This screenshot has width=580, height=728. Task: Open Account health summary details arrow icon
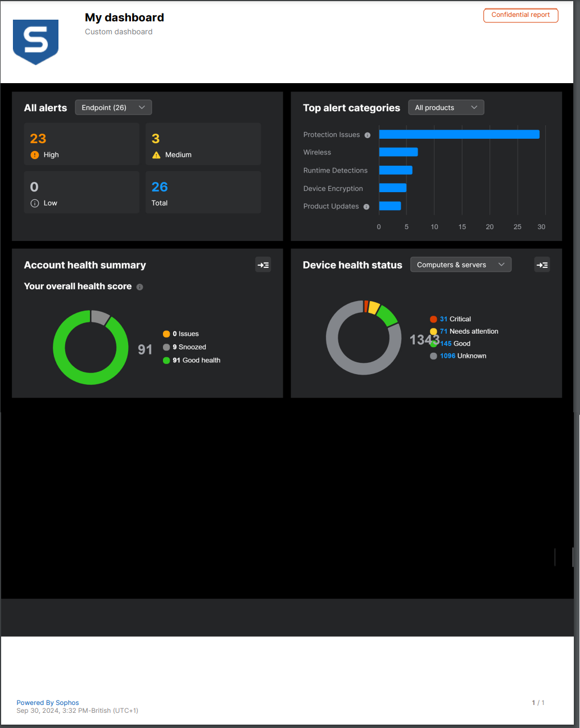pos(263,265)
